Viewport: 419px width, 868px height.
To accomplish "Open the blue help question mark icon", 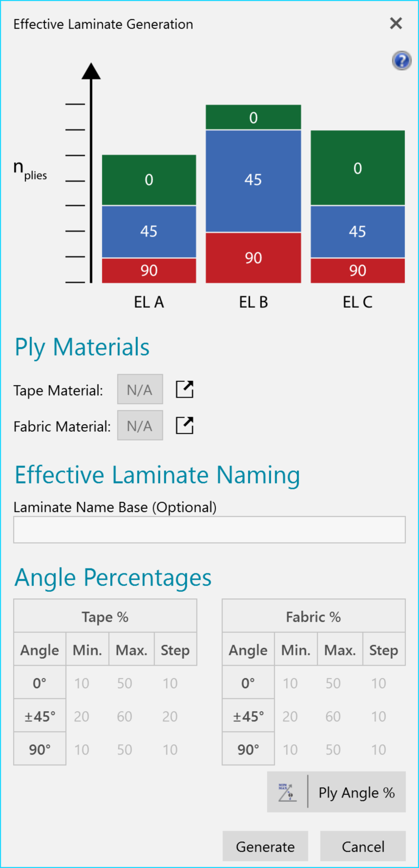I will [x=402, y=60].
